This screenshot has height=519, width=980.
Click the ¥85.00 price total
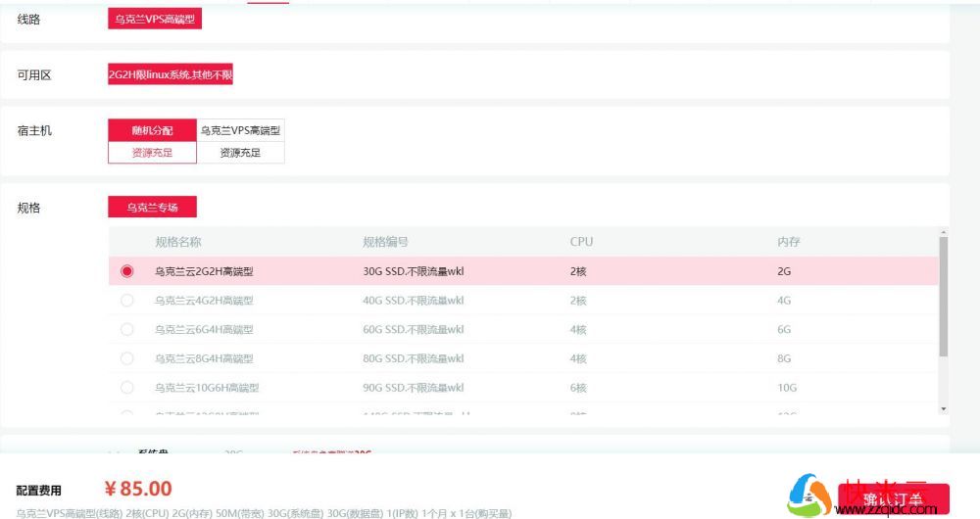pos(138,489)
